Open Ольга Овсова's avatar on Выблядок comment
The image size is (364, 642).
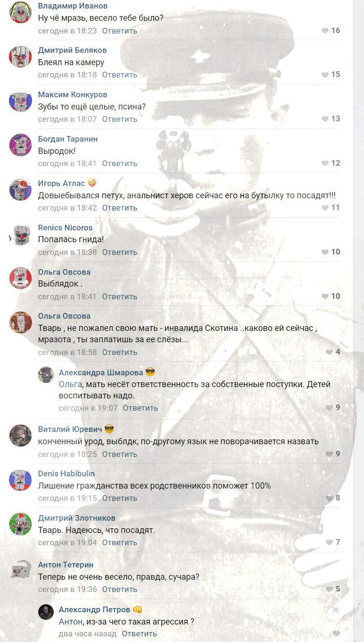coord(20,278)
